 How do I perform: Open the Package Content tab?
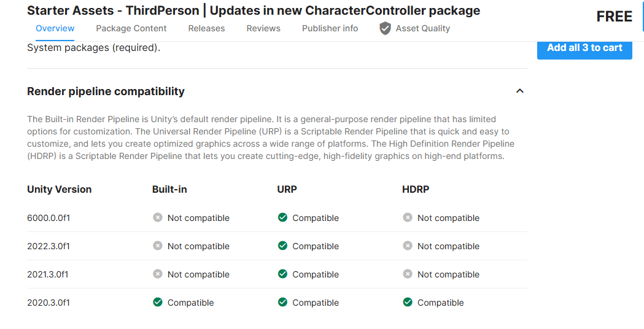pyautogui.click(x=131, y=28)
